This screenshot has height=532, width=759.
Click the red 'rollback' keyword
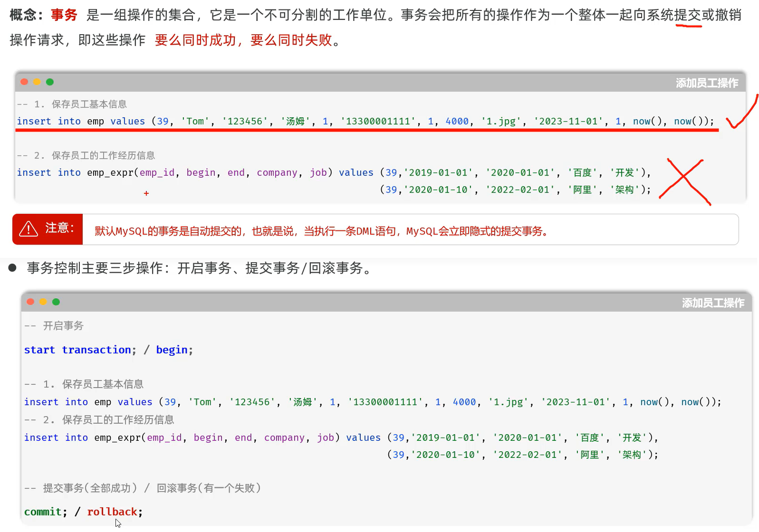tap(112, 512)
